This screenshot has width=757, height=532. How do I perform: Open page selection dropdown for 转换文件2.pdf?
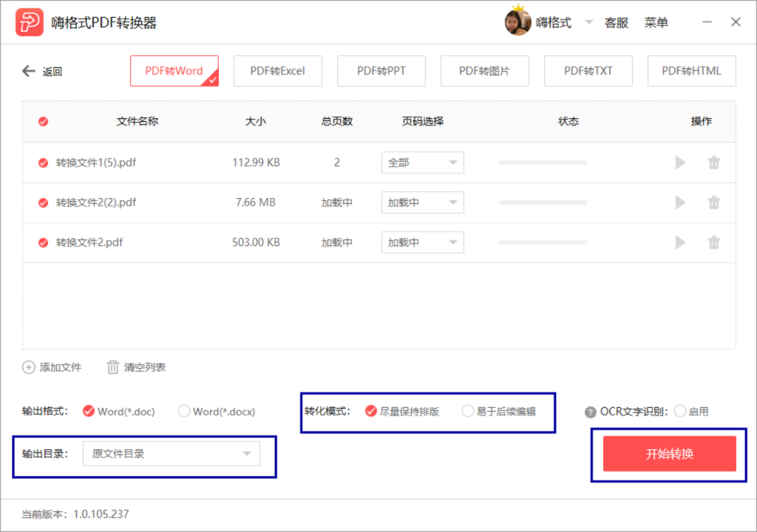click(422, 242)
